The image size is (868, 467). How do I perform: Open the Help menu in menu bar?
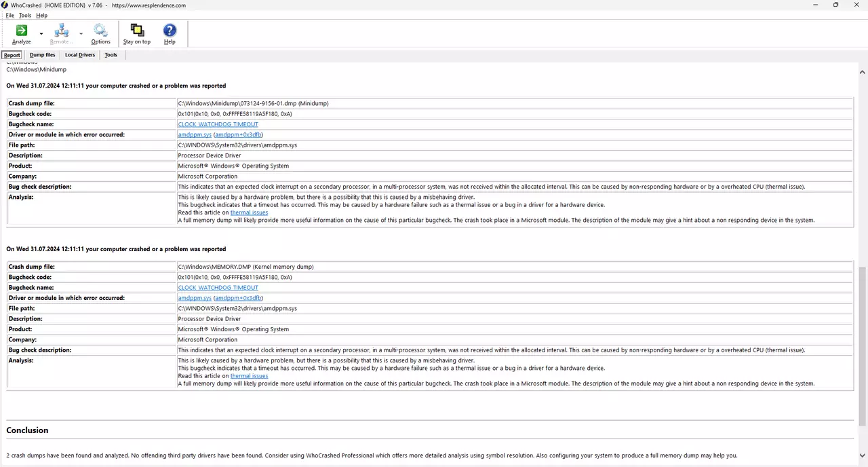pyautogui.click(x=42, y=15)
